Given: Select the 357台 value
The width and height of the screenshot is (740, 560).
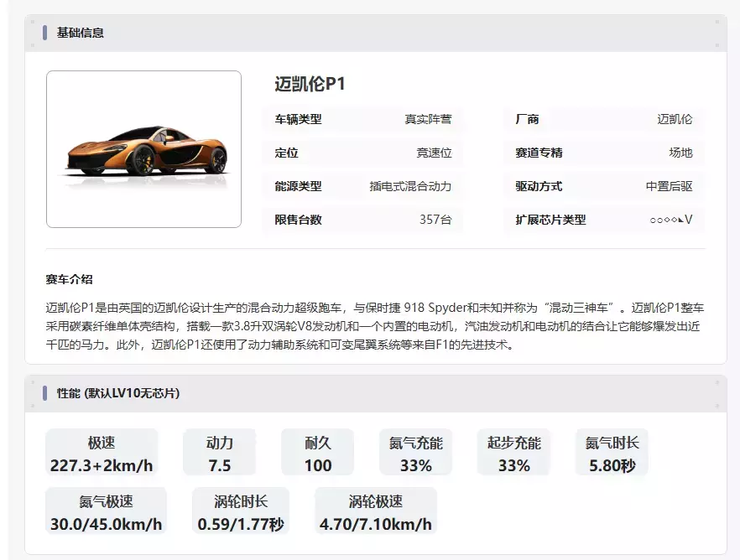Looking at the screenshot, I should [x=435, y=220].
